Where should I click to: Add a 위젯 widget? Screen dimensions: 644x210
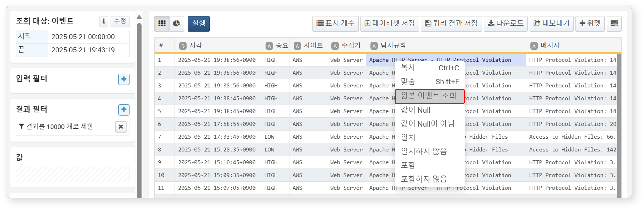point(590,23)
